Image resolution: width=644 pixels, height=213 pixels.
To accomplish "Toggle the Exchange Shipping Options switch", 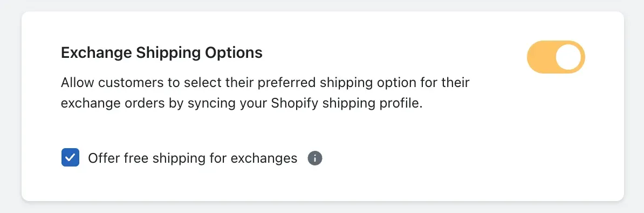I will tap(556, 57).
